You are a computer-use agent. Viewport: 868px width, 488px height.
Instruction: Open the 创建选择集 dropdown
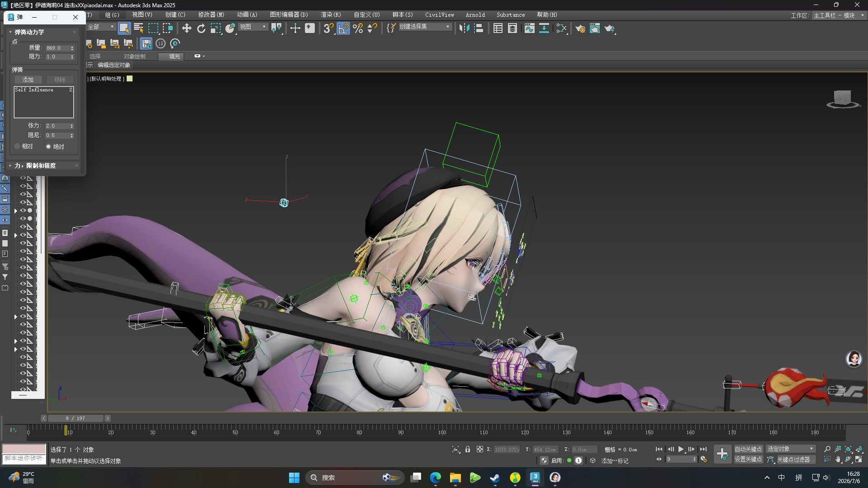[425, 27]
